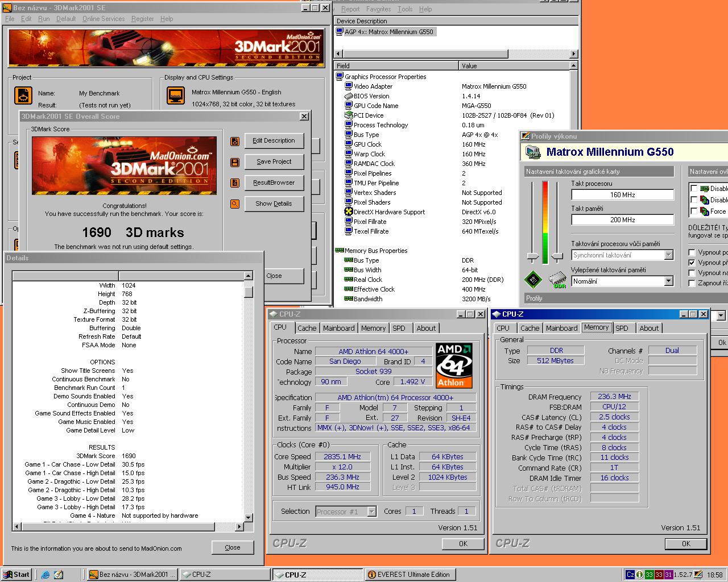Open the Favorites menu in EVEREST
728x582 pixels.
tap(378, 9)
